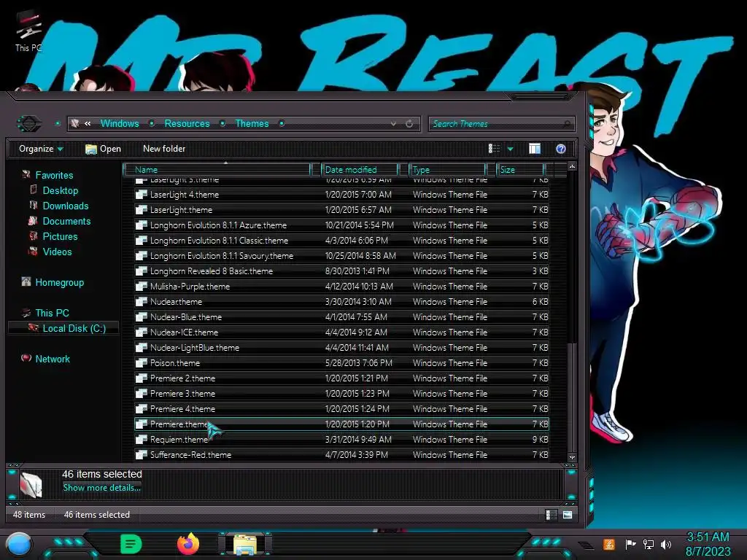Open the green notes app on taskbar
This screenshot has width=747, height=560.
[131, 544]
